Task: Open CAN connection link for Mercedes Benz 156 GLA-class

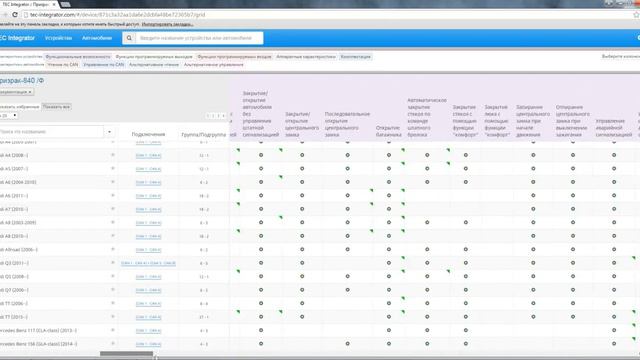Action: [148, 344]
